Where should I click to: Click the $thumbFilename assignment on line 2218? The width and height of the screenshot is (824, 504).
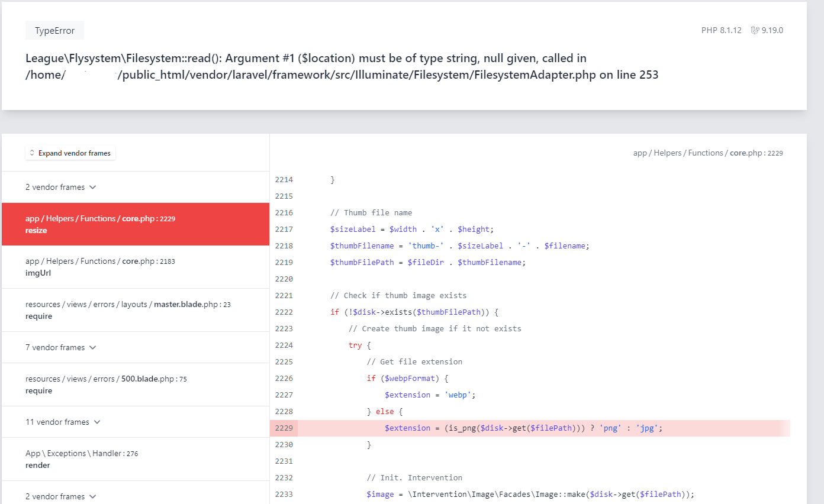pos(460,245)
